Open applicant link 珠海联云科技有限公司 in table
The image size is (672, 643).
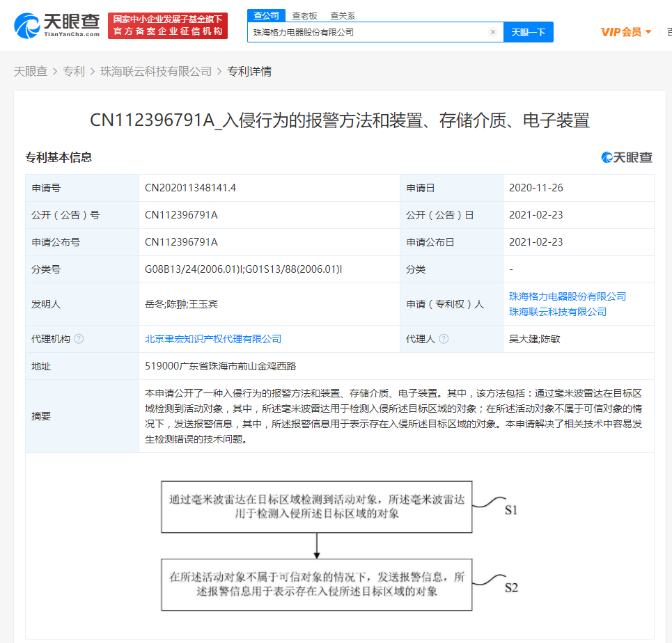(558, 312)
